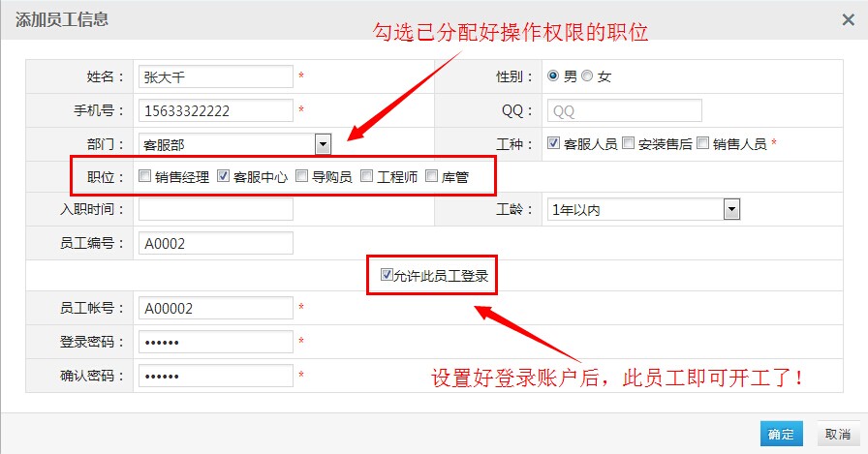This screenshot has width=868, height=454.
Task: Check the 工程师 position checkbox
Action: [367, 176]
